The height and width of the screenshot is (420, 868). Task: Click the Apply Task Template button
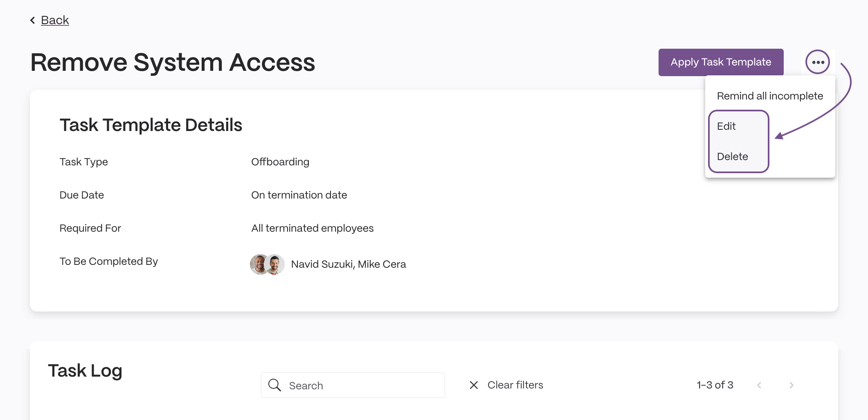point(721,62)
